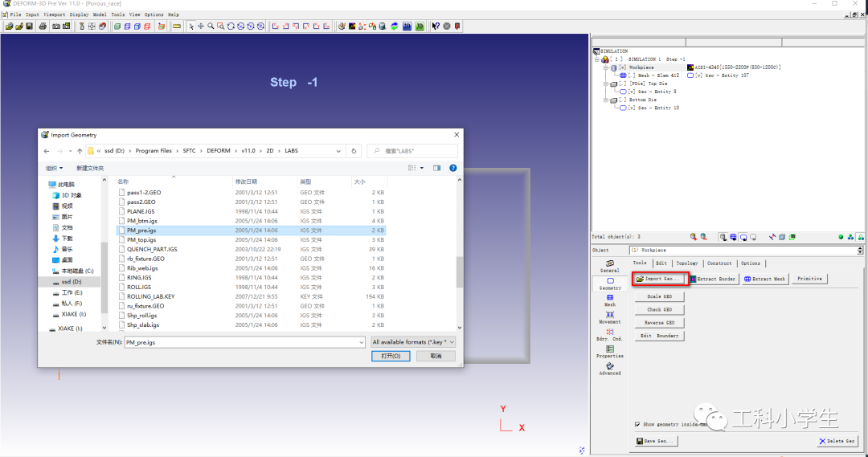Click the blue help question icon in dialog
The image size is (868, 457).
(x=452, y=168)
